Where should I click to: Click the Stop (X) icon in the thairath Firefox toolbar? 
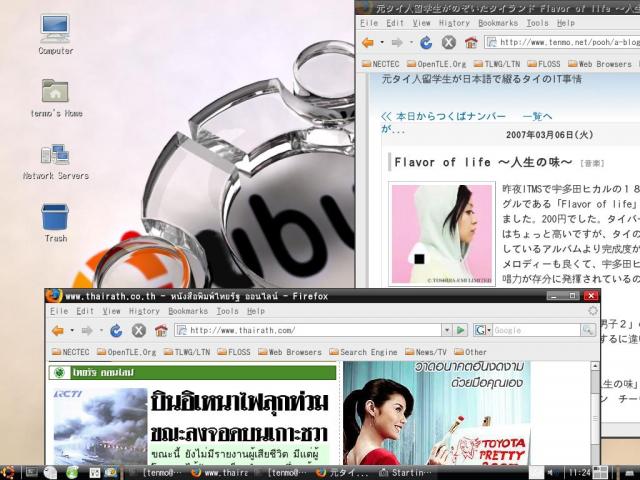[139, 331]
